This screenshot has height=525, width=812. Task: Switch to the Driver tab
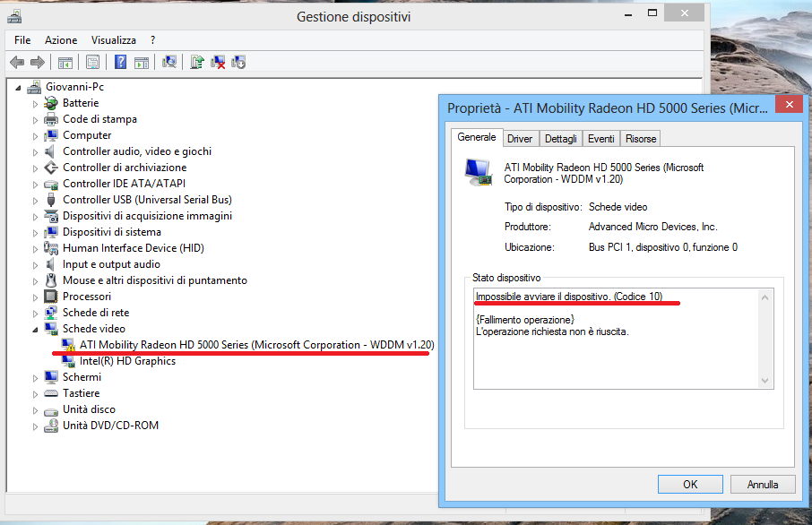(520, 139)
